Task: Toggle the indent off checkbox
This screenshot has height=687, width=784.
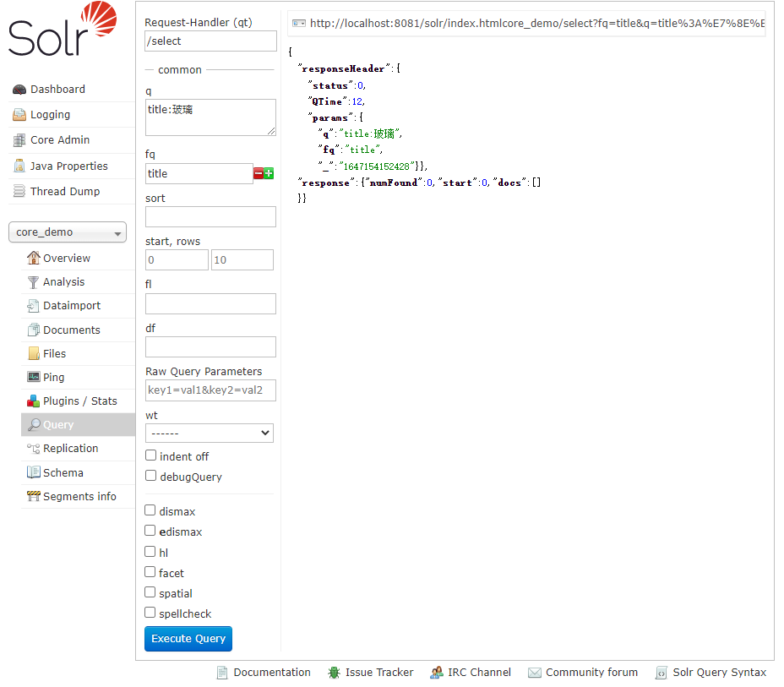Action: (150, 455)
